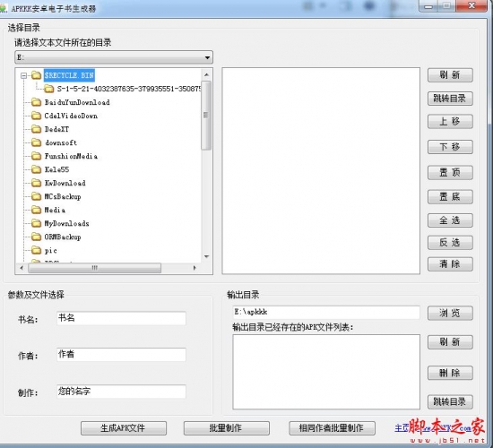Collapse the $RECYCLE.BIN tree node
The width and height of the screenshot is (493, 448).
(23, 75)
